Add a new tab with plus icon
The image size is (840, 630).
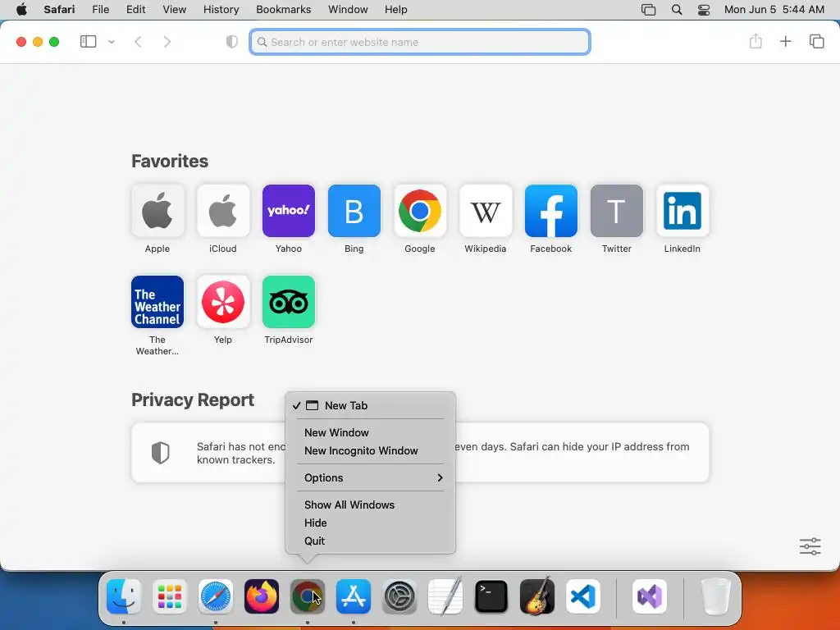[x=785, y=41]
